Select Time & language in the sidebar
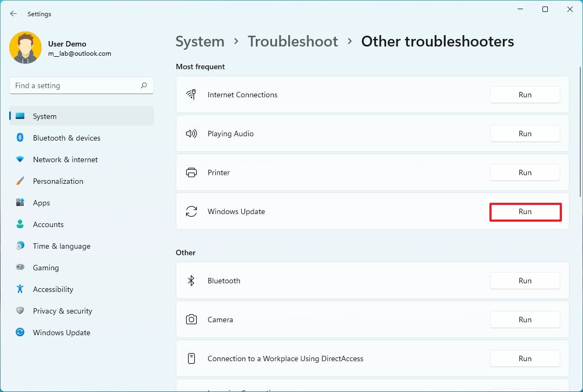Image resolution: width=583 pixels, height=392 pixels. point(61,246)
